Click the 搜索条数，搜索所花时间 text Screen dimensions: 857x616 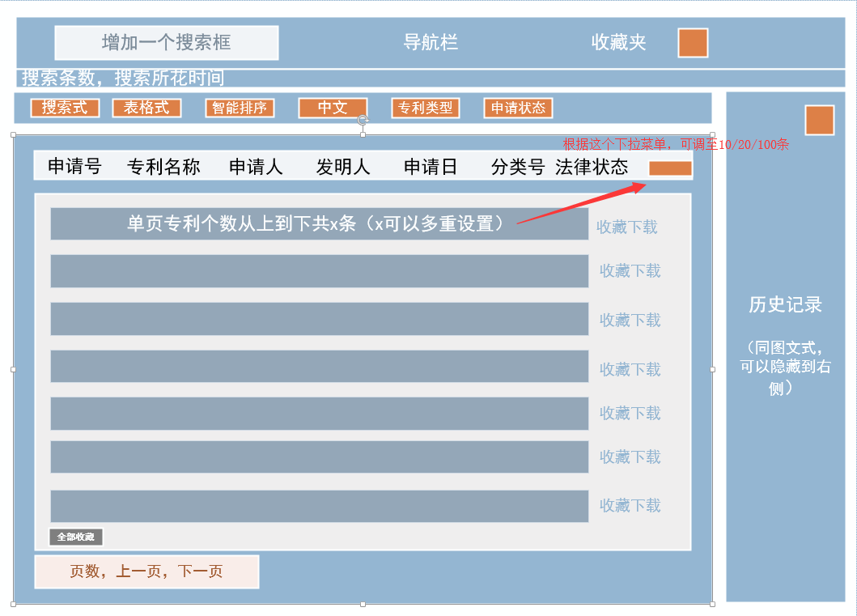123,78
